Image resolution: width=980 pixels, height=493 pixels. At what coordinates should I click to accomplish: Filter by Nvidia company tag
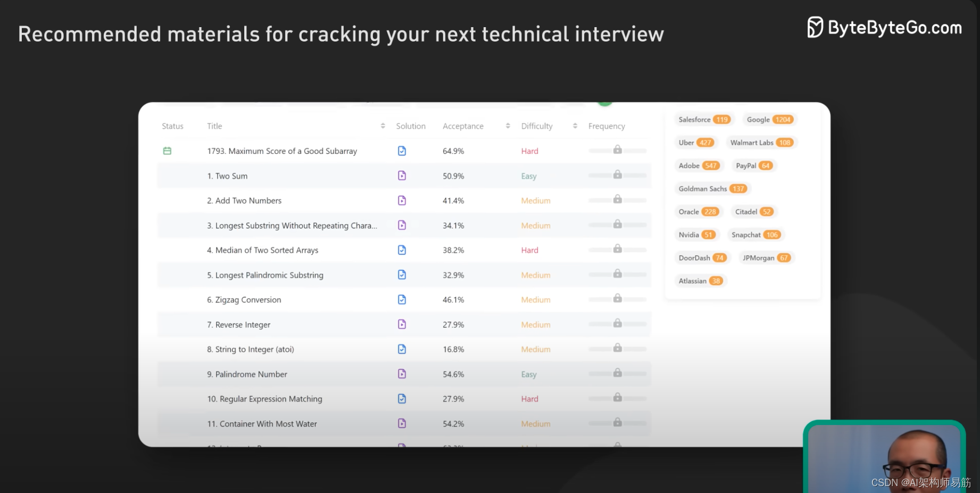pos(697,235)
